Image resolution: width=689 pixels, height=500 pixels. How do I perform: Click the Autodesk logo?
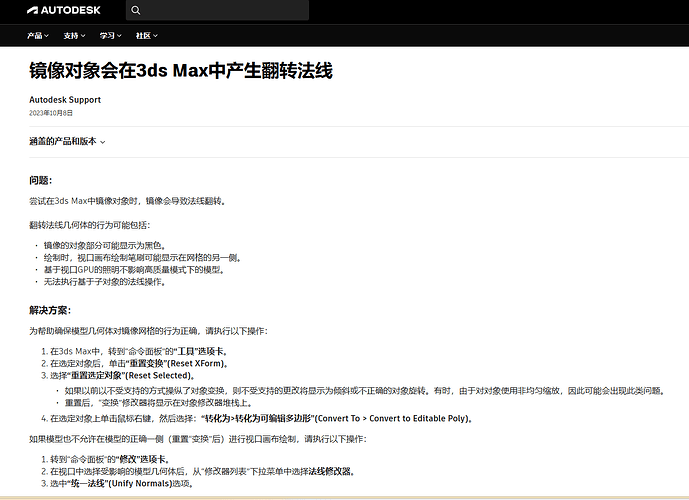pyautogui.click(x=64, y=10)
